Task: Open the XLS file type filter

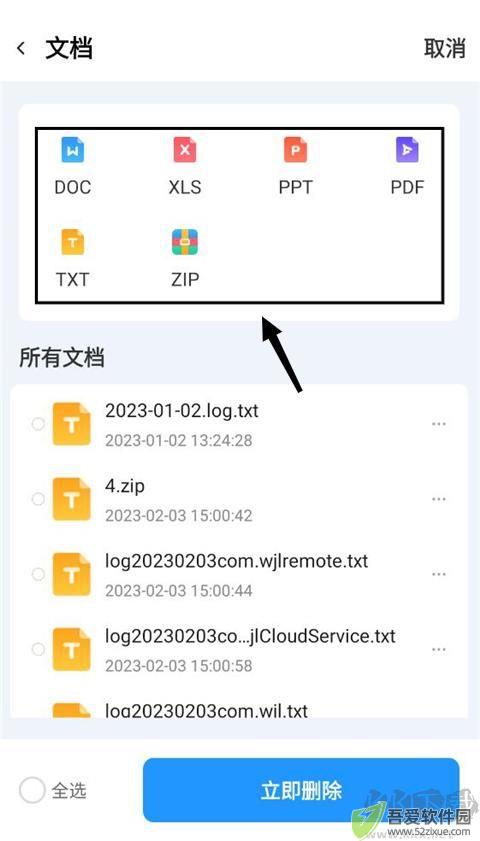Action: click(184, 166)
